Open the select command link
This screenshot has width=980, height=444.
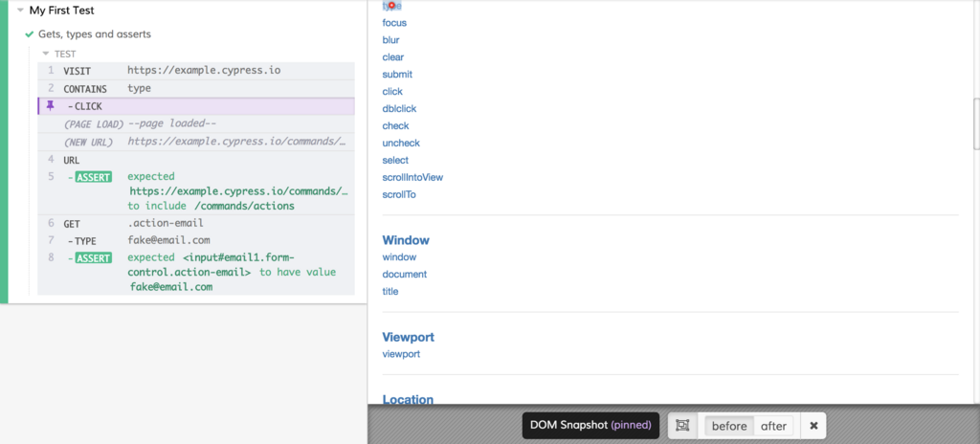pyautogui.click(x=395, y=161)
